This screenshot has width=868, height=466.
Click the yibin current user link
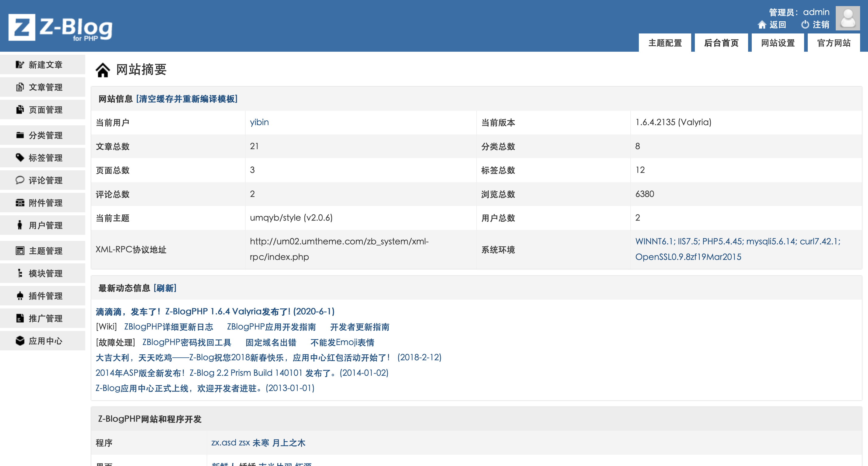[259, 122]
